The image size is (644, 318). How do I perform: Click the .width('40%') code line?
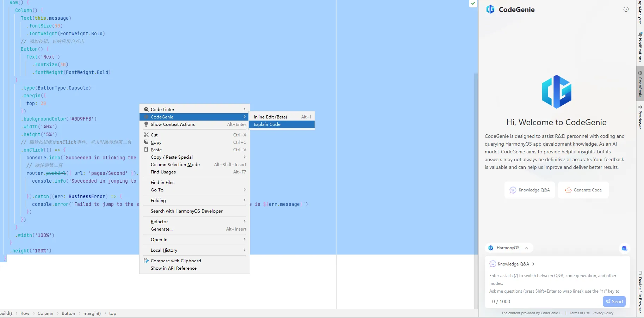coord(39,127)
